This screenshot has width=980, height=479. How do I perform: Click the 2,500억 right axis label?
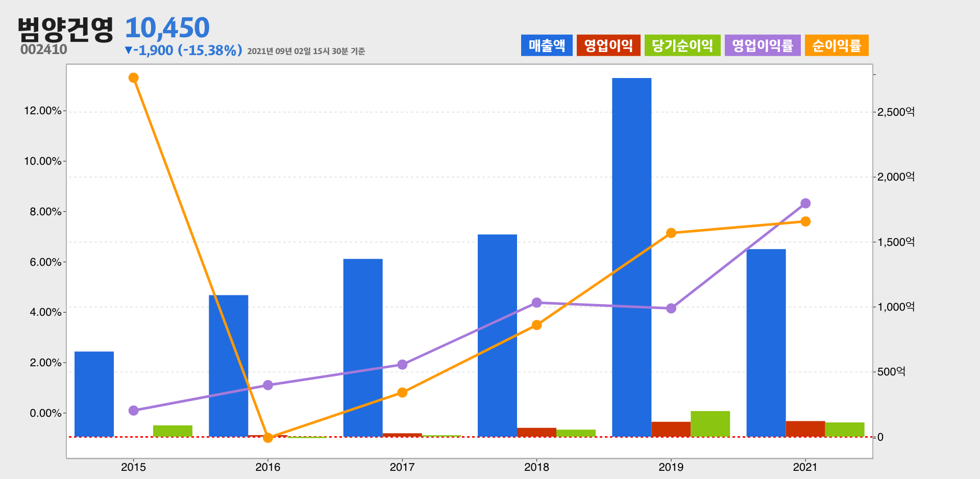click(x=896, y=112)
